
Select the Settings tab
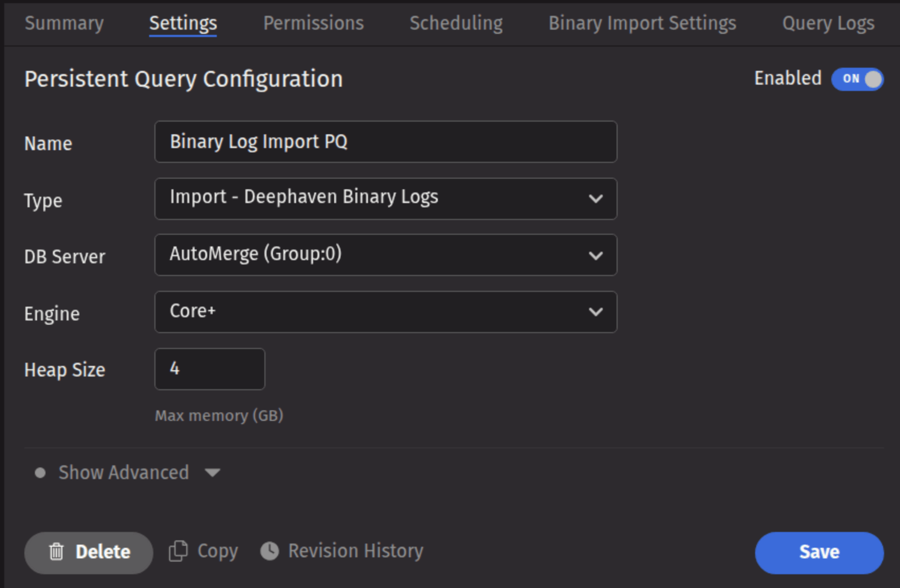[183, 23]
